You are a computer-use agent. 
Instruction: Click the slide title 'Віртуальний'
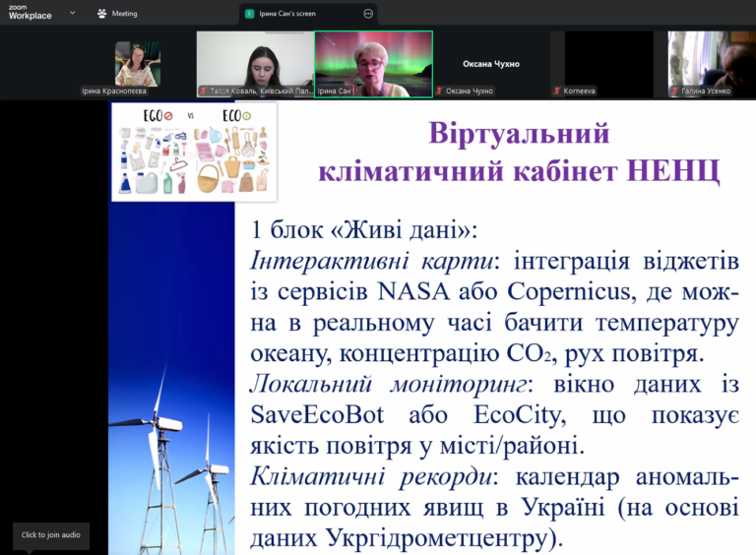pos(520,133)
